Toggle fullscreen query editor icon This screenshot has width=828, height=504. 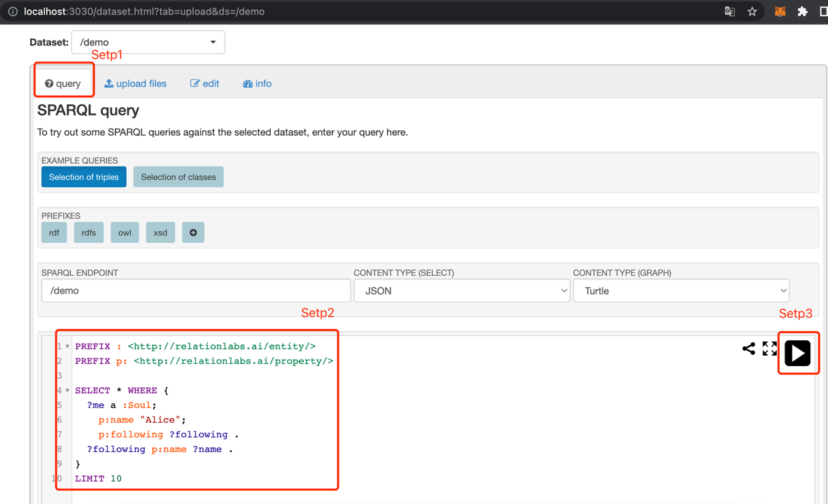769,349
